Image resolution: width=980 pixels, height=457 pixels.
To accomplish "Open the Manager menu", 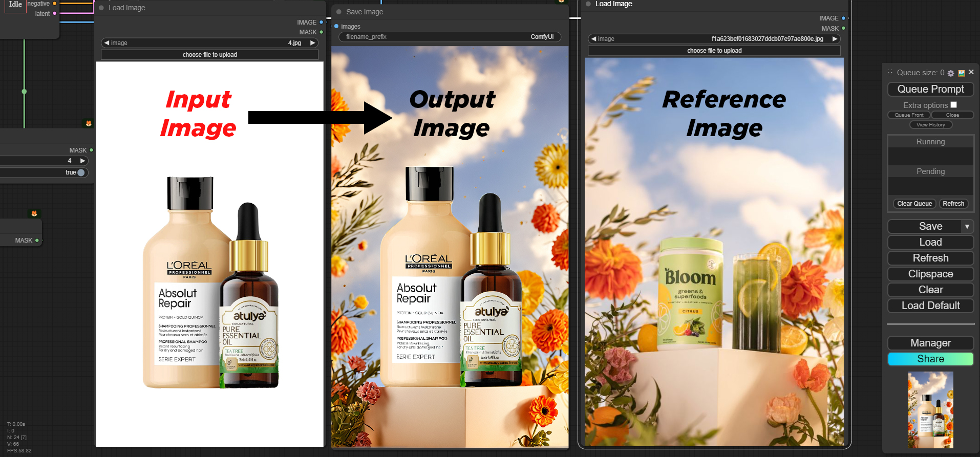I will pos(930,343).
